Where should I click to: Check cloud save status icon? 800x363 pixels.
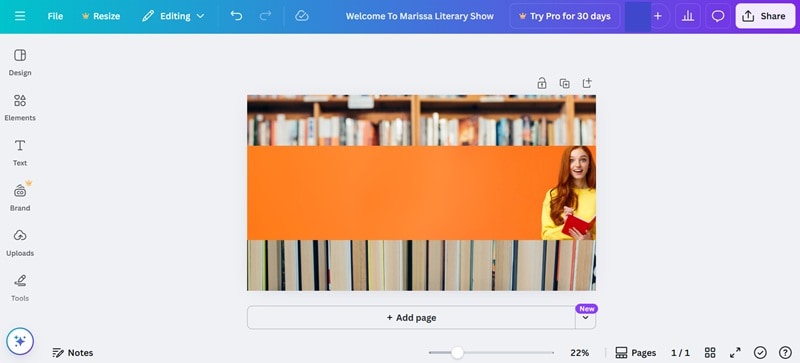coord(302,16)
